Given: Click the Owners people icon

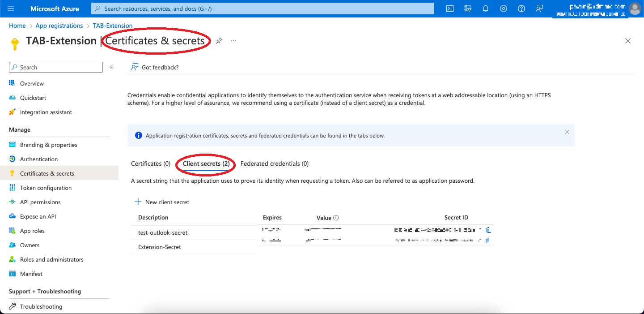Looking at the screenshot, I should click(12, 245).
